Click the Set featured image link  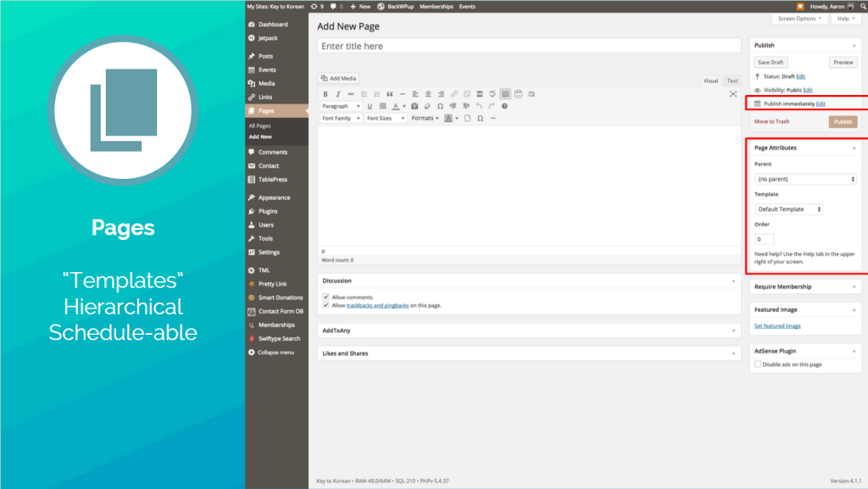point(777,326)
